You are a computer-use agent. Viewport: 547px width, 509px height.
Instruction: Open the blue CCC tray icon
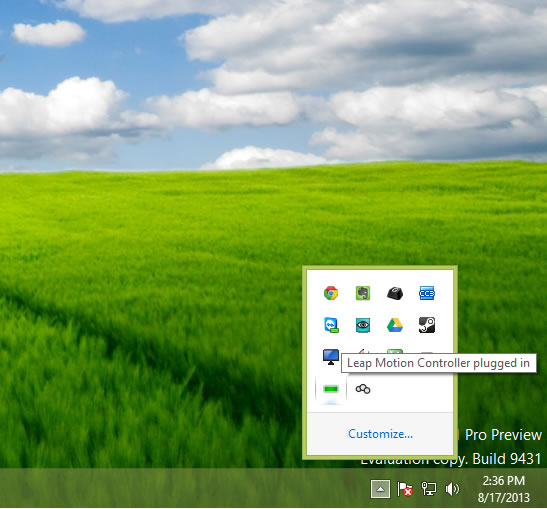pos(427,293)
